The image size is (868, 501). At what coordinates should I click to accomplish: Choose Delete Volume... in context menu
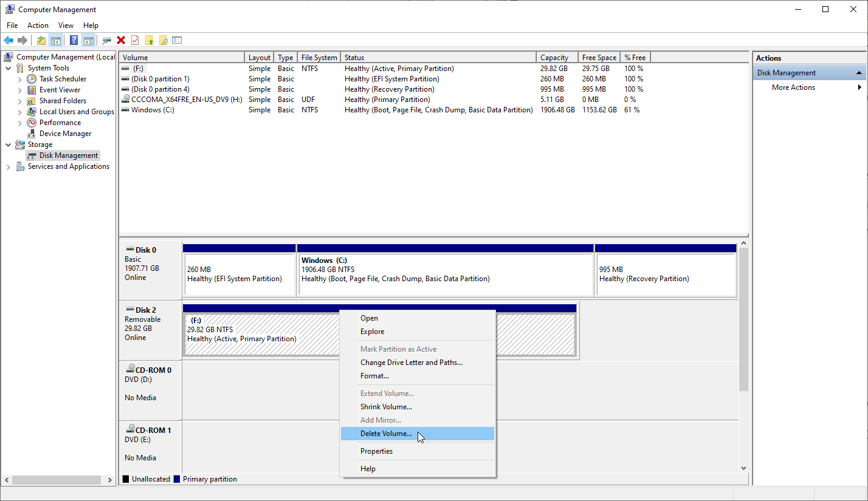[418, 434]
